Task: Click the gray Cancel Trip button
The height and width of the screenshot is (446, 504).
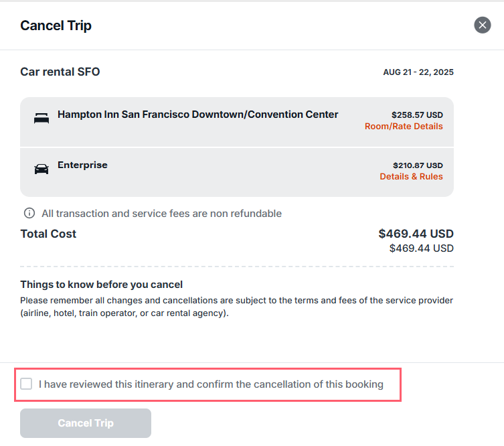Action: pos(86,423)
